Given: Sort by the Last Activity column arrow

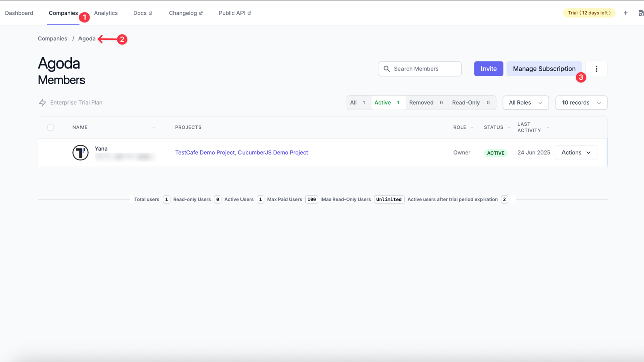Looking at the screenshot, I should point(549,127).
